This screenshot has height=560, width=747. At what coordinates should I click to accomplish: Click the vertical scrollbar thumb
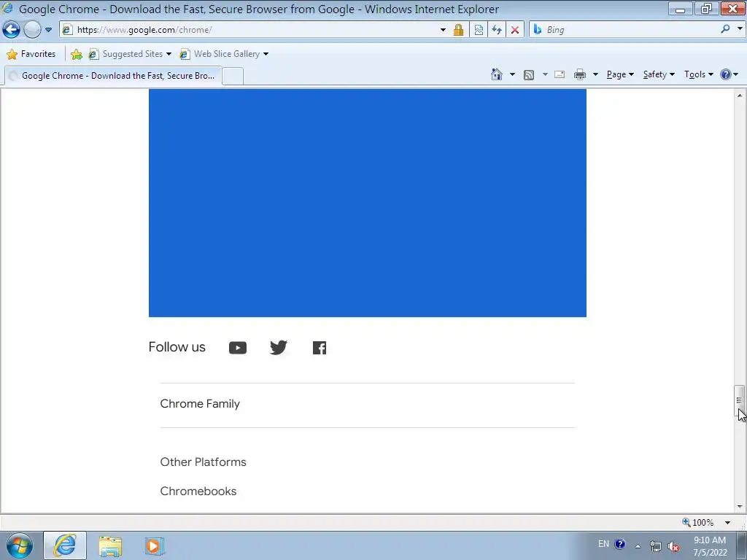[x=740, y=400]
